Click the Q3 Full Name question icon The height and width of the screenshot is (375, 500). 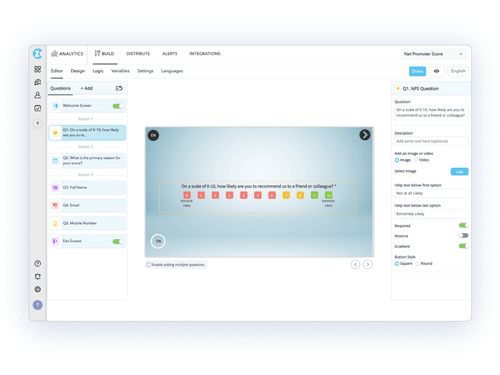tap(55, 187)
